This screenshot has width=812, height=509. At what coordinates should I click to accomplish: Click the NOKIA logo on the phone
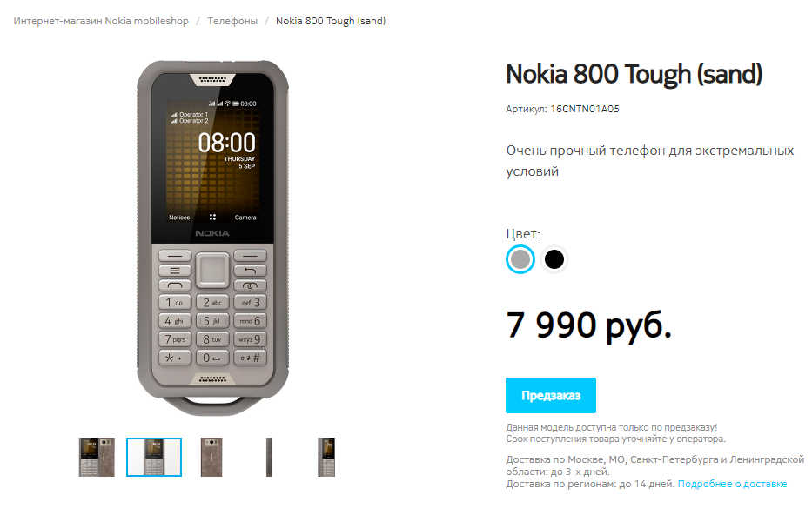click(x=212, y=233)
